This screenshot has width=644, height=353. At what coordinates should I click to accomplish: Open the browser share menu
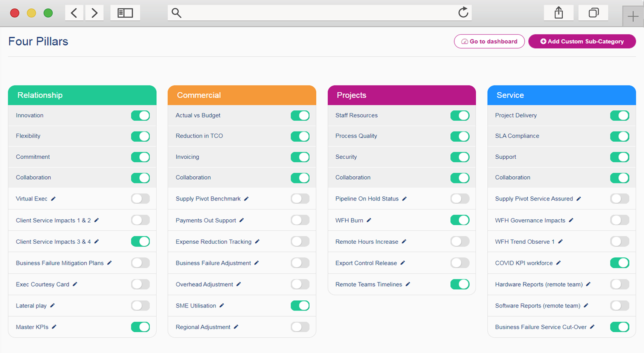tap(559, 13)
